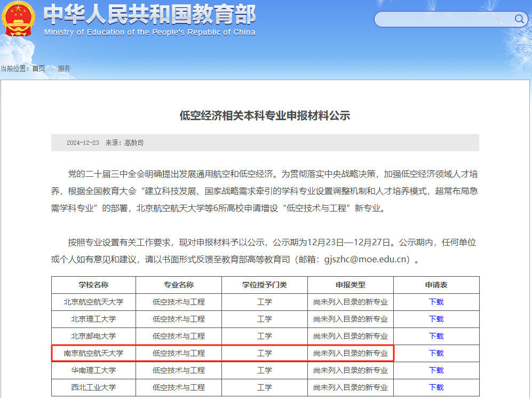Download 北京邮电大学 application form
Viewport: 532px width, 398px height.
tap(436, 336)
